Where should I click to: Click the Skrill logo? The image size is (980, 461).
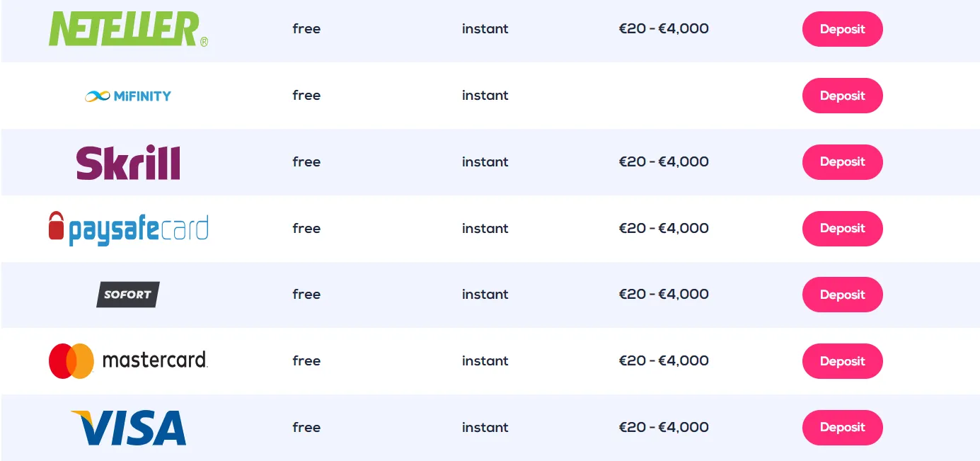click(x=128, y=162)
